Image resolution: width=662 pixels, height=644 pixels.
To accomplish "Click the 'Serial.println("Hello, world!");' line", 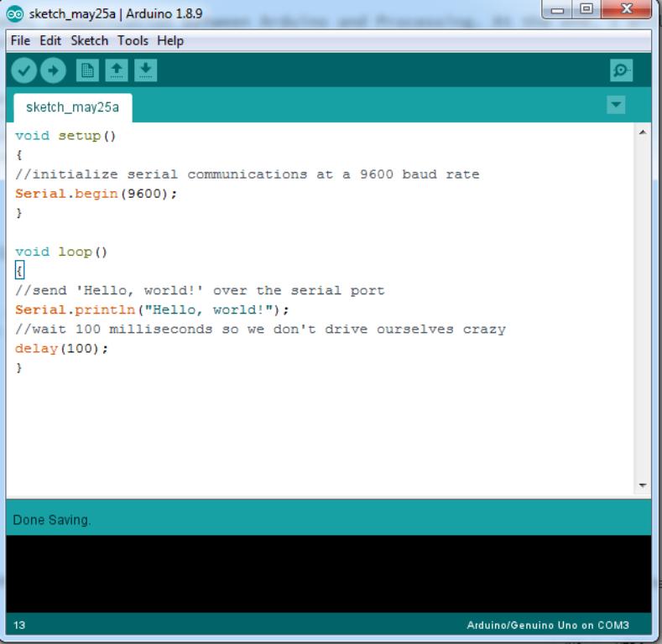I will click(152, 309).
